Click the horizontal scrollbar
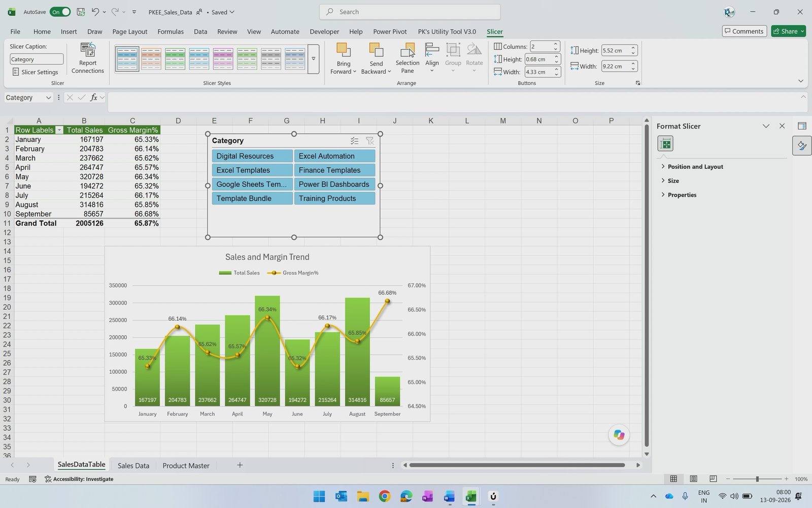812x508 pixels. 517,465
